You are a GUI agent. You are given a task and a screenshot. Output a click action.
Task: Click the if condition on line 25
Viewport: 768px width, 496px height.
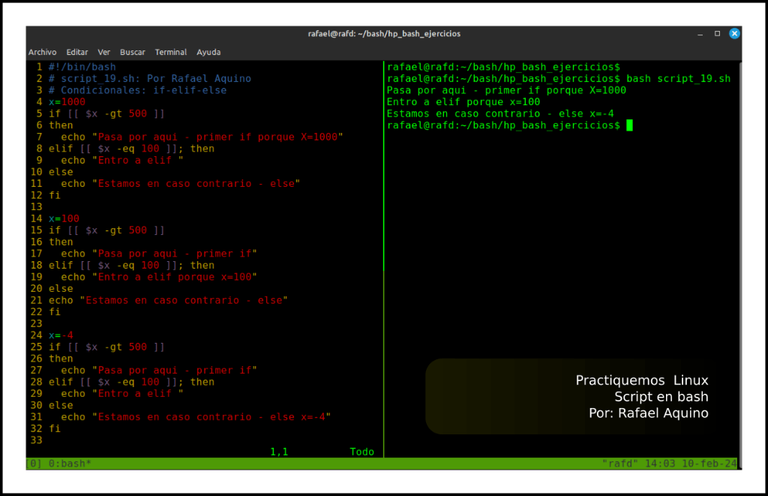[107, 347]
